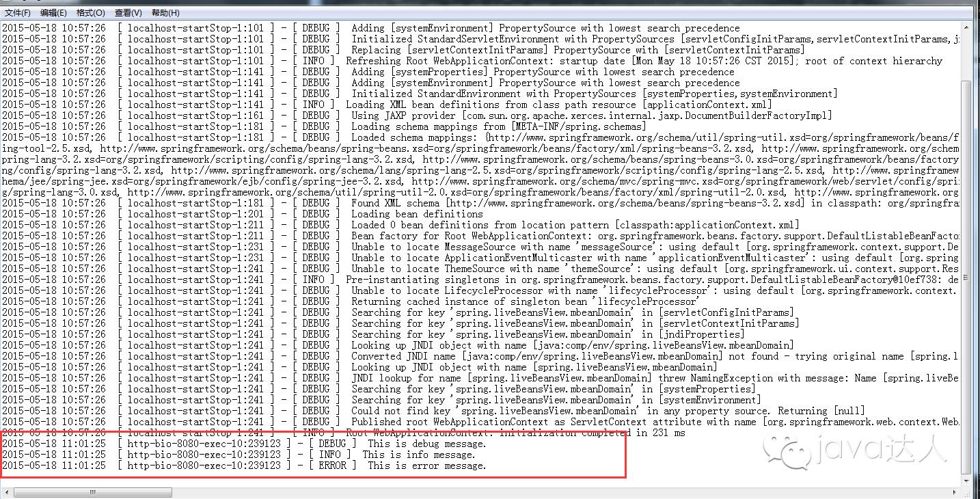The width and height of the screenshot is (980, 499).
Task: Click the horizontal scrollbar left arrow
Action: tap(6, 492)
